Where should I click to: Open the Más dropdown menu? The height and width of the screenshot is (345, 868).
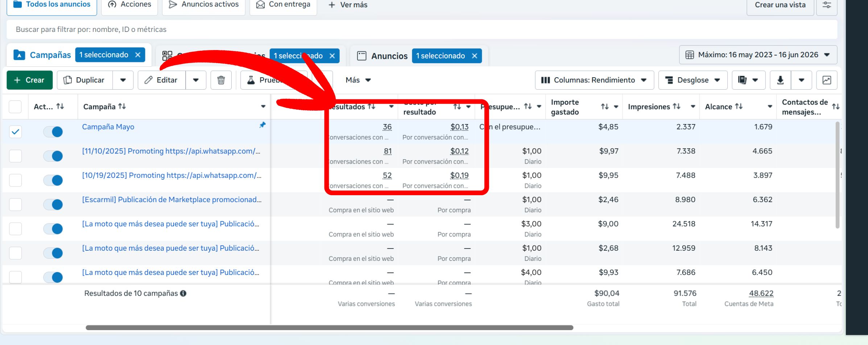(358, 80)
